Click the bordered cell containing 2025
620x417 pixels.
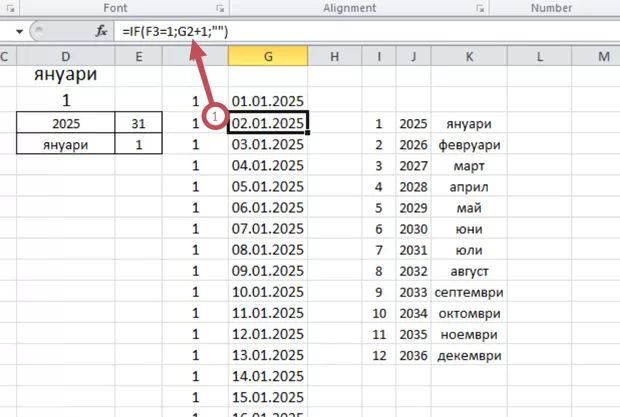click(x=66, y=123)
